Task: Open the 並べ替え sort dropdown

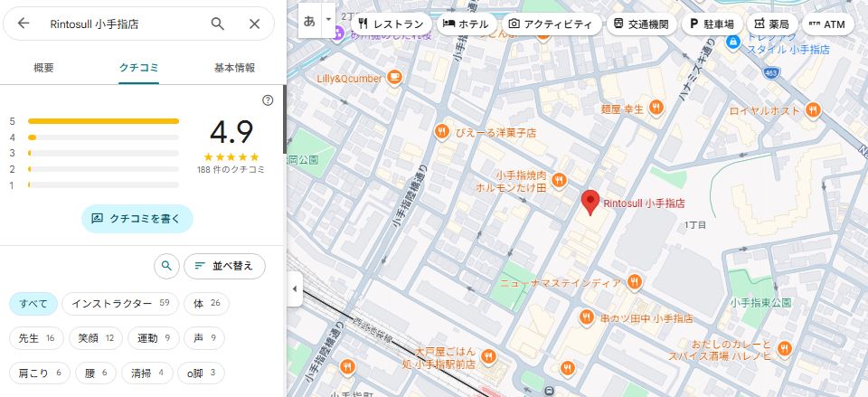Action: point(225,266)
